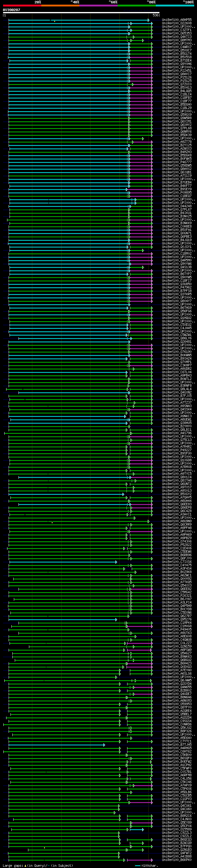Screen dimensions: 197x868
Task: Click the red ~20% identity legend segment
Action: pyautogui.click(x=22, y=6)
